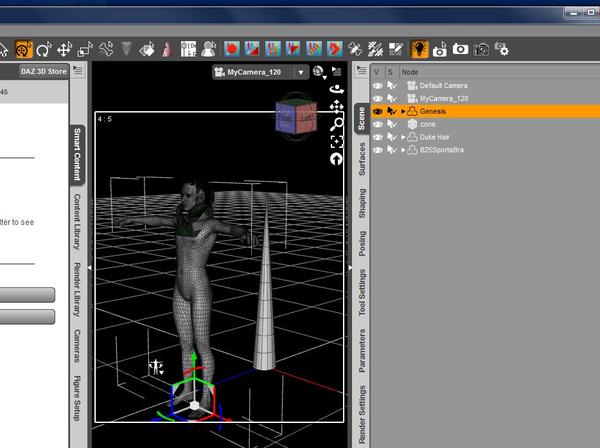600x448 pixels.
Task: Open render settings gear icon
Action: pos(502,50)
